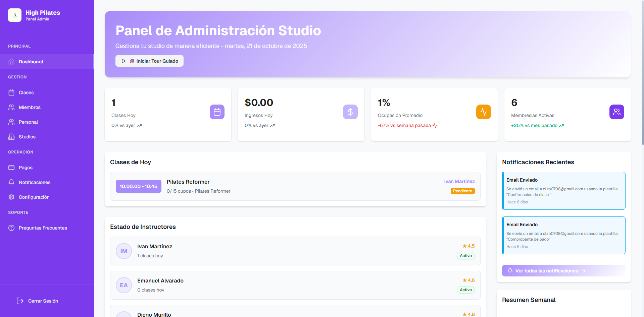Click the High Pilates logo
This screenshot has width=644, height=317.
click(x=15, y=15)
